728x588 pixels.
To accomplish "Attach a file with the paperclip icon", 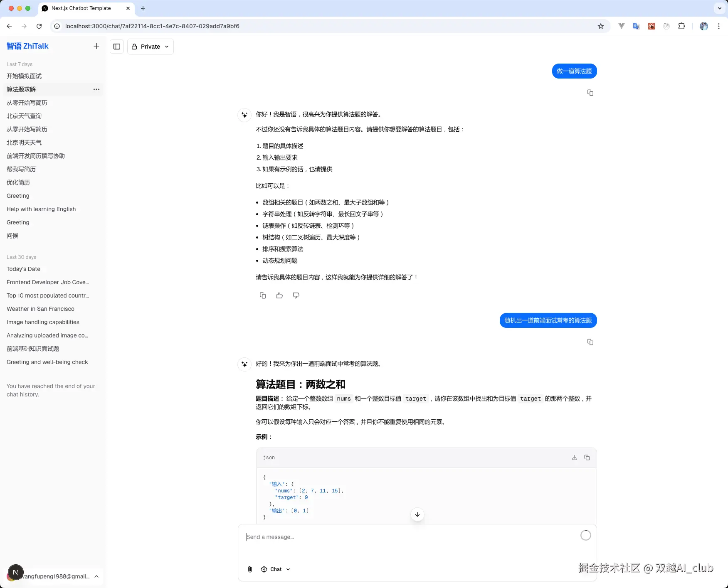I will (x=250, y=569).
